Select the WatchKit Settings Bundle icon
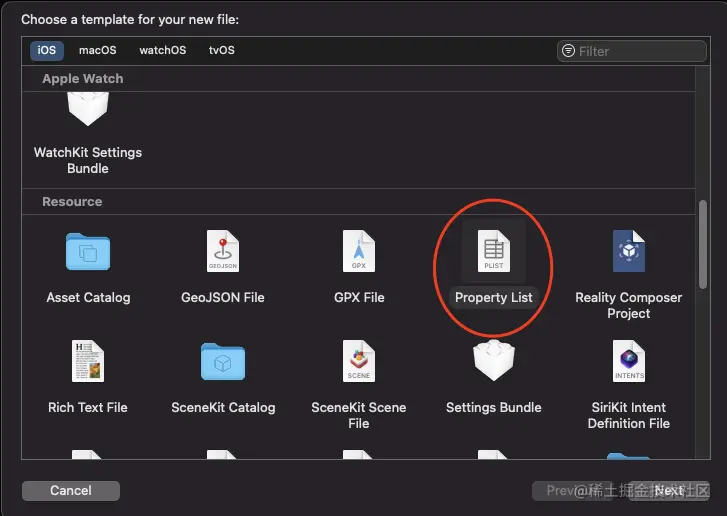Viewport: 727px width, 516px height. click(88, 108)
